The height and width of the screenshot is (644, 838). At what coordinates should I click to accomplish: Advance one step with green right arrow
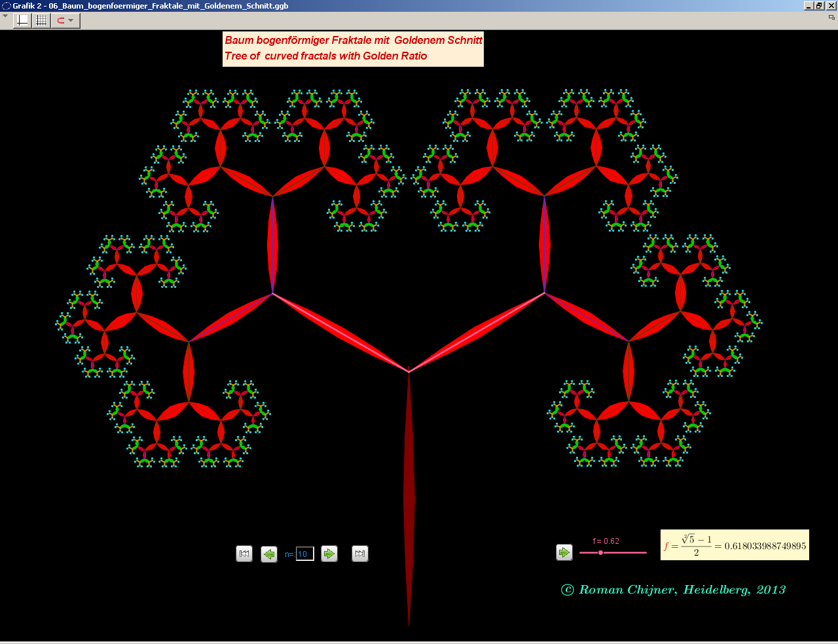pos(329,554)
